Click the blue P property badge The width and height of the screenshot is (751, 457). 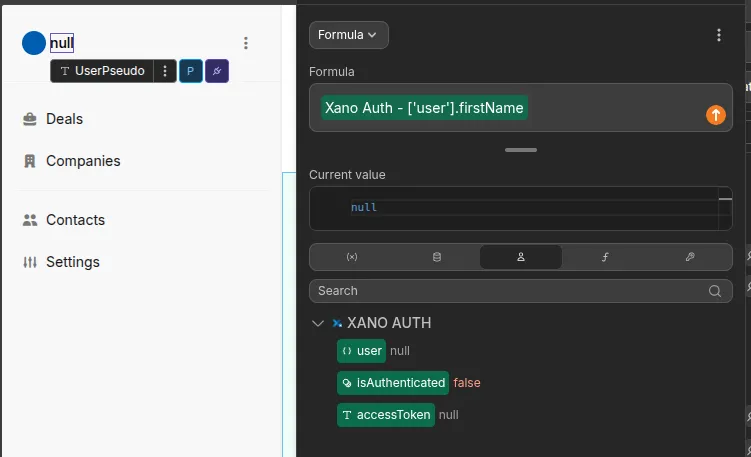[191, 71]
